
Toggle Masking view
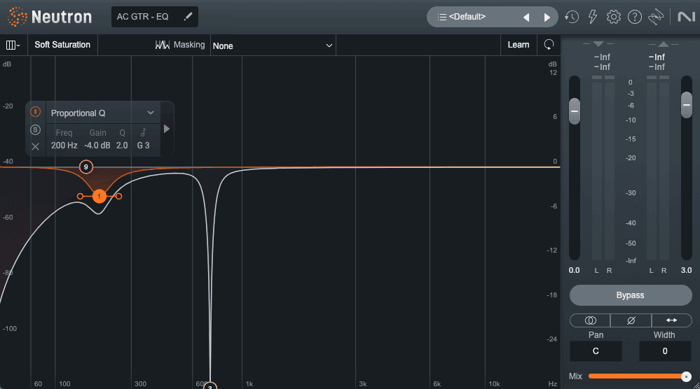pos(180,45)
